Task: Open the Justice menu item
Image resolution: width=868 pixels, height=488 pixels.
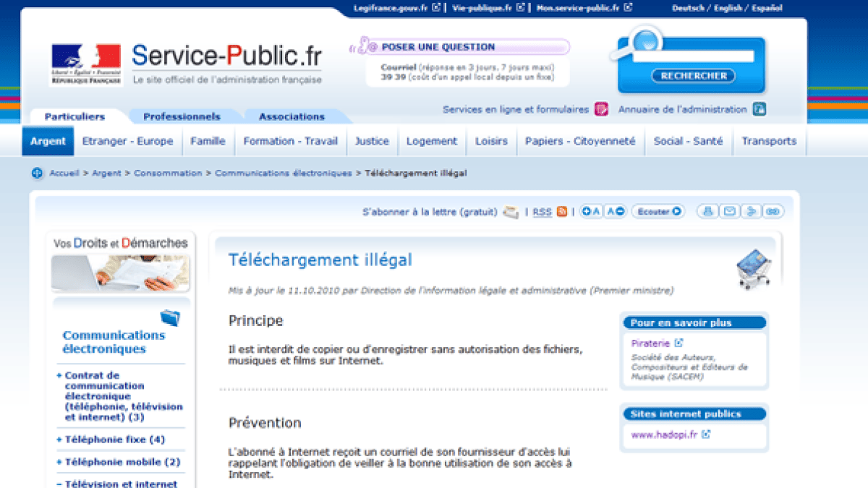Action: (x=372, y=141)
